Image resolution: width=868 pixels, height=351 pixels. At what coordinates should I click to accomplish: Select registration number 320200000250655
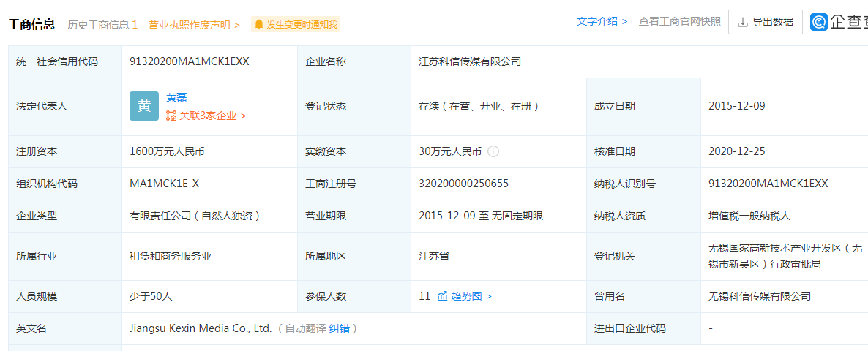464,184
